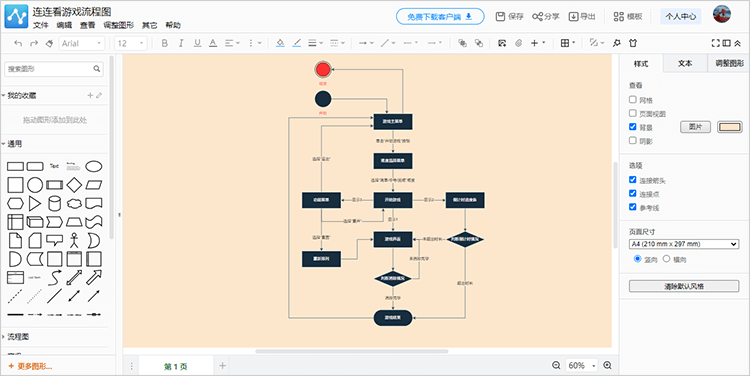Image resolution: width=750 pixels, height=376 pixels.
Task: Open the 帮助 menu
Action: coord(173,25)
